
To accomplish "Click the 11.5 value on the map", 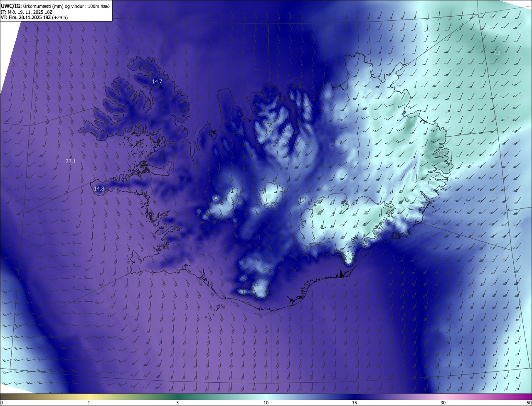I will [281, 143].
